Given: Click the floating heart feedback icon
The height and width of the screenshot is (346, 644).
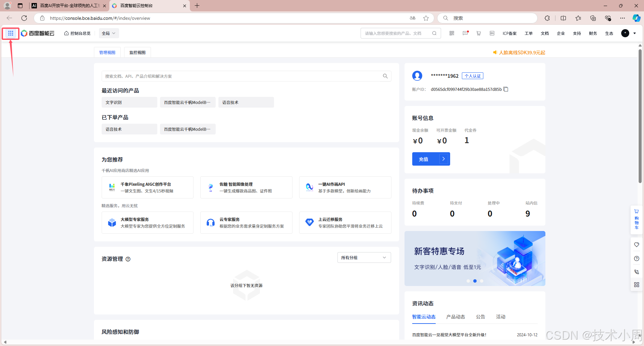Looking at the screenshot, I should coord(637,245).
